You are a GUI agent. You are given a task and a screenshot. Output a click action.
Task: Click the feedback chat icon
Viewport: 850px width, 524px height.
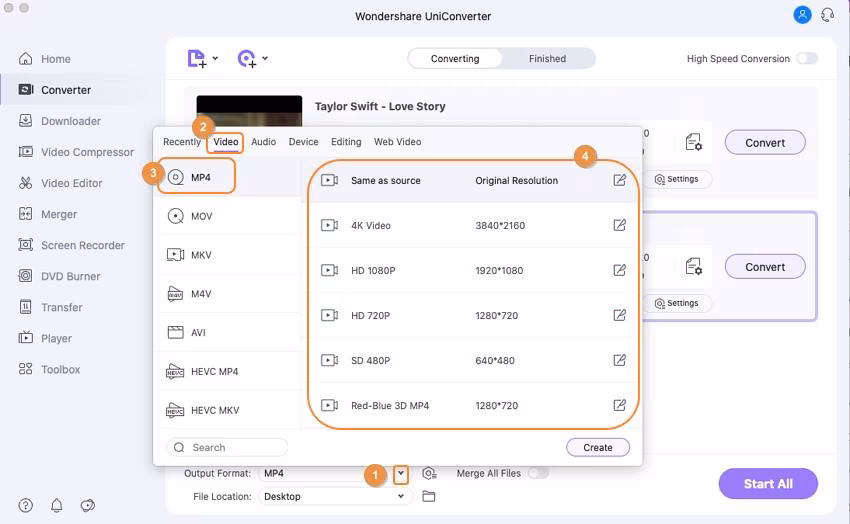click(87, 505)
